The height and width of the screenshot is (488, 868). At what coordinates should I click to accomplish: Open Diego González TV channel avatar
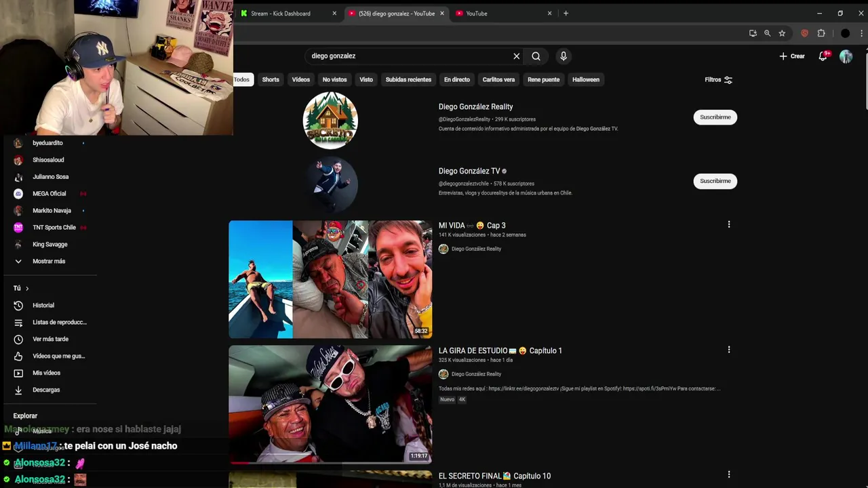coord(330,184)
